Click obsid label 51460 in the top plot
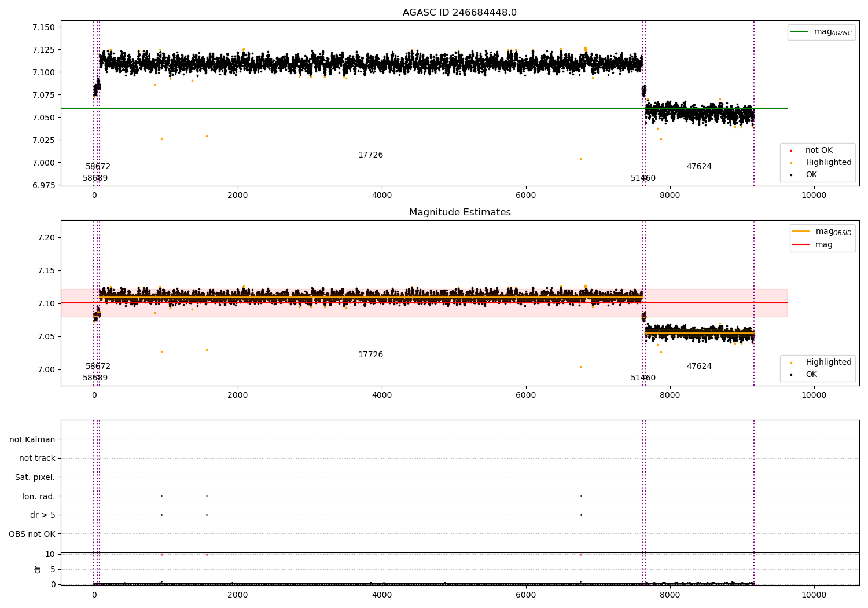 pos(643,178)
